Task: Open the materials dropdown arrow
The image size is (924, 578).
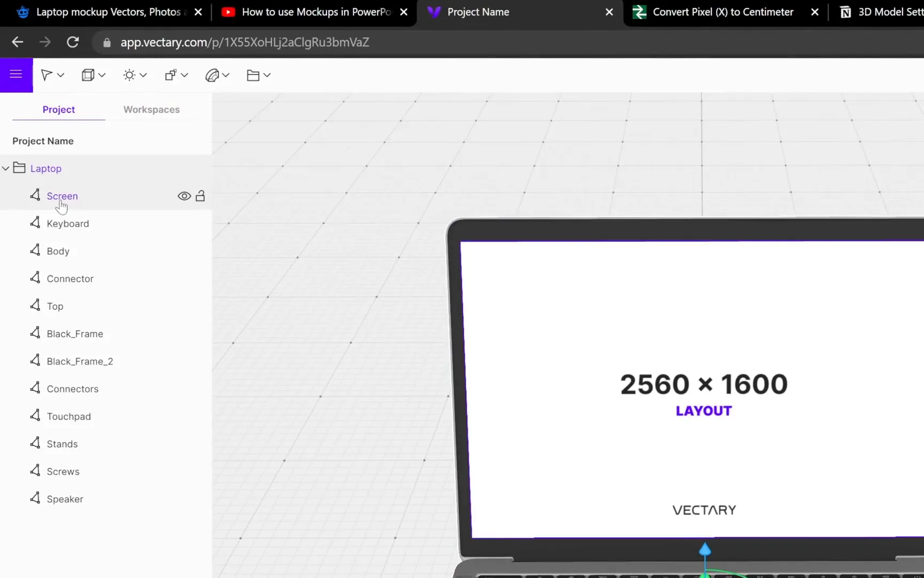Action: [226, 75]
